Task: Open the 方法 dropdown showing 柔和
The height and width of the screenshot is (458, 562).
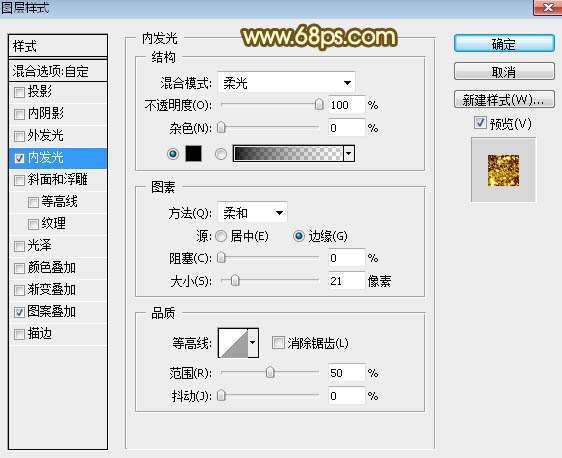Action: [252, 213]
